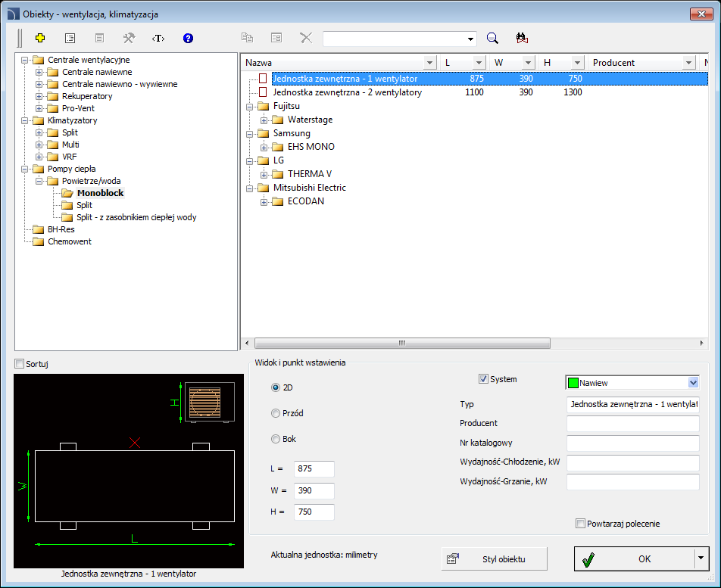
Task: Click the Styl obiektu icon
Action: coord(453,558)
